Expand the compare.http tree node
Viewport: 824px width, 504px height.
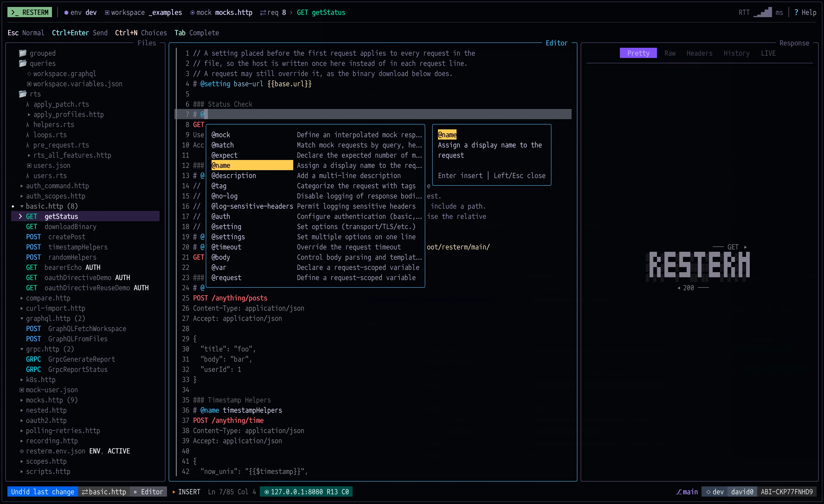[22, 298]
